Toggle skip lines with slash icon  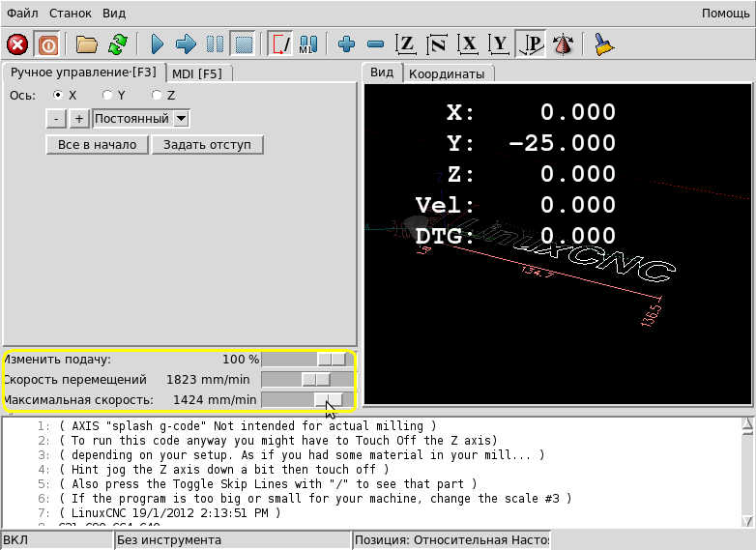tap(280, 44)
